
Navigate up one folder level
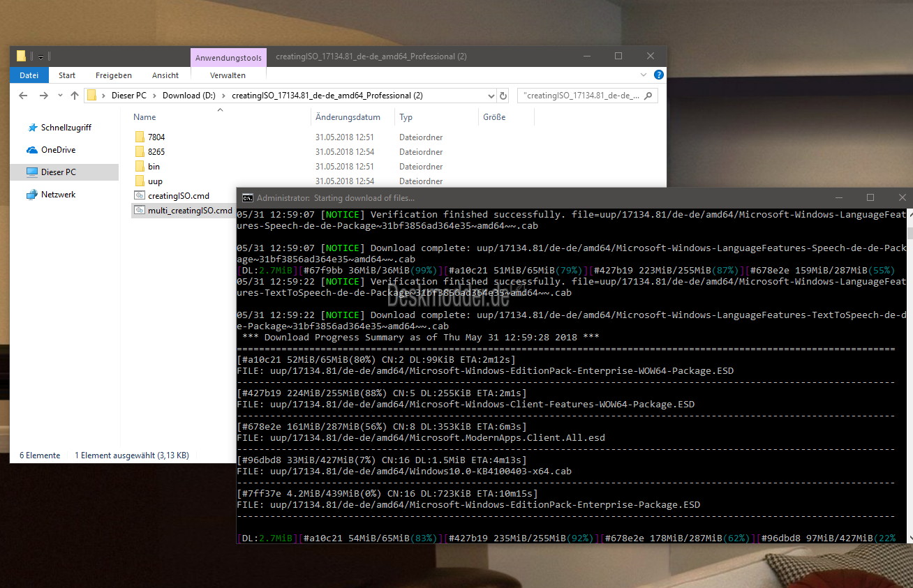[x=75, y=96]
